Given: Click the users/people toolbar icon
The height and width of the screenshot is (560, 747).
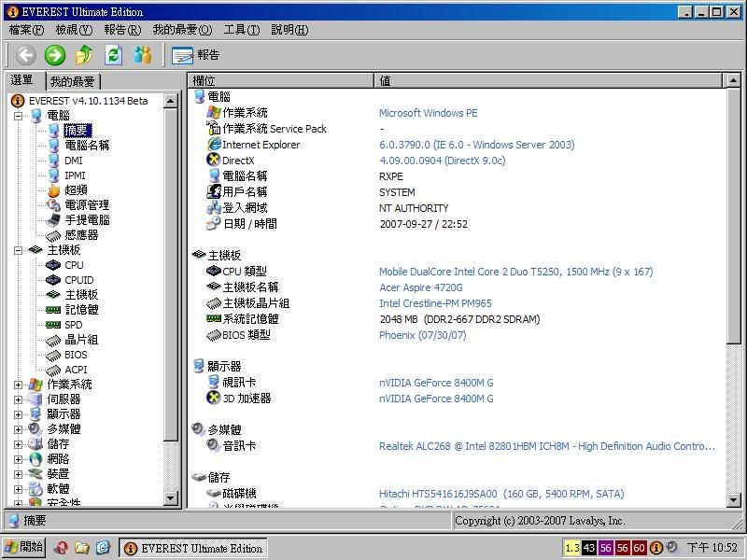Looking at the screenshot, I should [x=143, y=55].
